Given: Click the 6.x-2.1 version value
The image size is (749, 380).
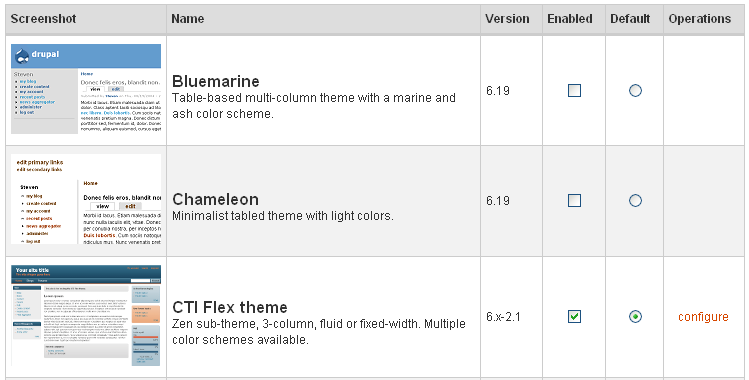Looking at the screenshot, I should pos(503,317).
